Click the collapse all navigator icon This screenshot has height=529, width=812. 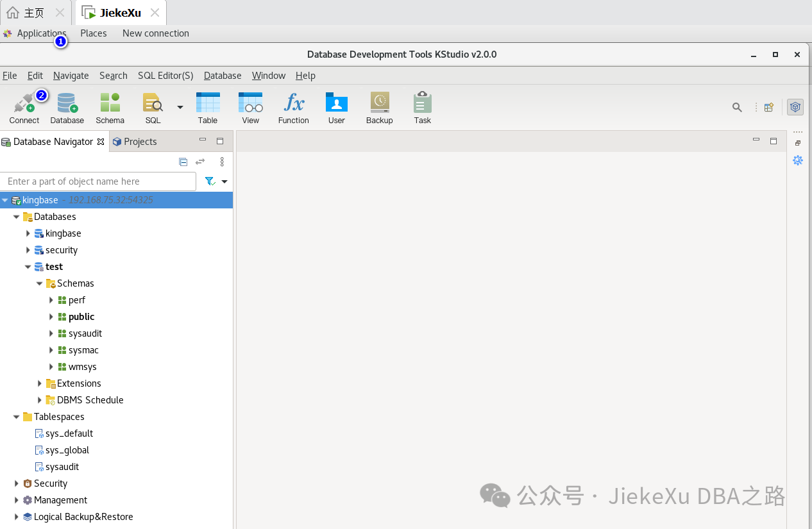[x=183, y=162]
